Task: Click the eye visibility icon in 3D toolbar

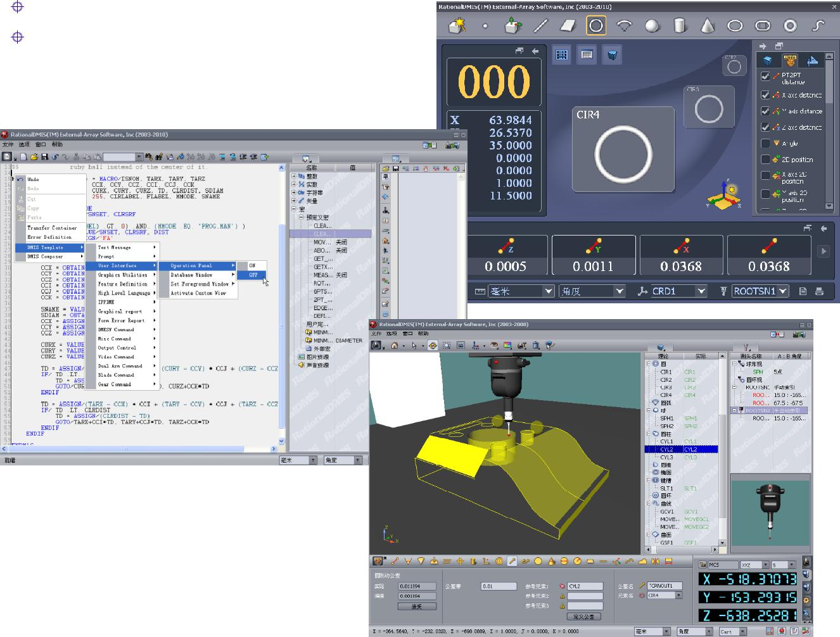Action: click(x=493, y=345)
